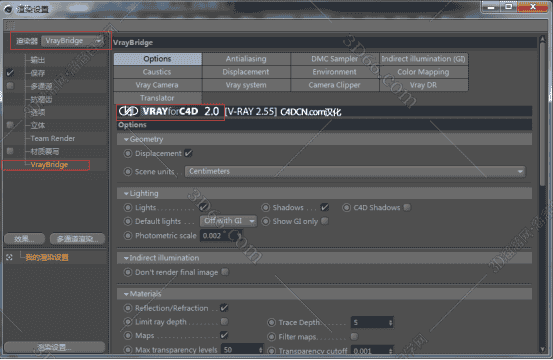Image resolution: width=553 pixels, height=360 pixels.
Task: Open the 渲染器 VrayBridge renderer dropdown
Action: tap(73, 41)
